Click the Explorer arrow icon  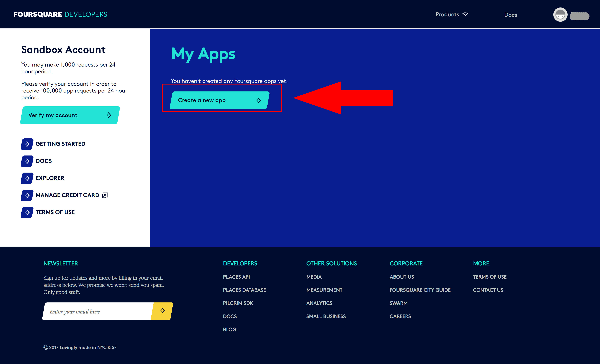(x=27, y=178)
